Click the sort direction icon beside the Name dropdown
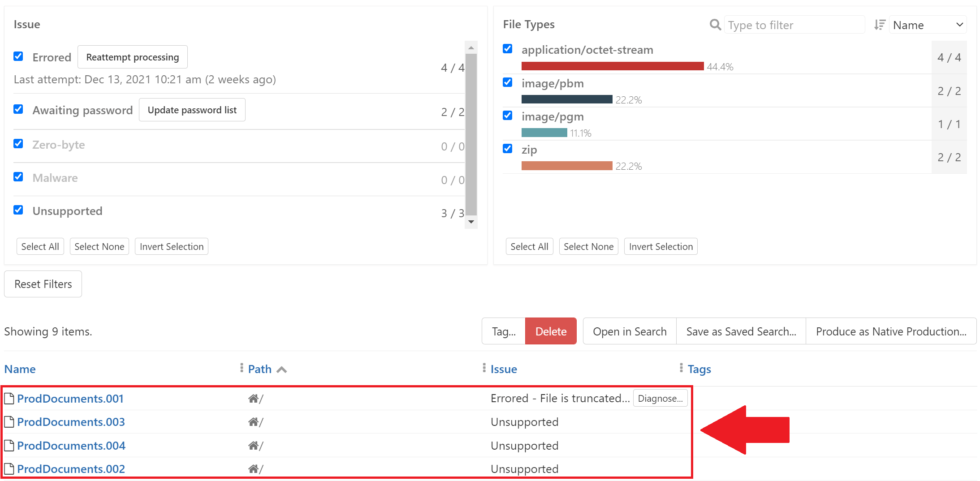Viewport: 980px width, 481px height. [x=879, y=25]
